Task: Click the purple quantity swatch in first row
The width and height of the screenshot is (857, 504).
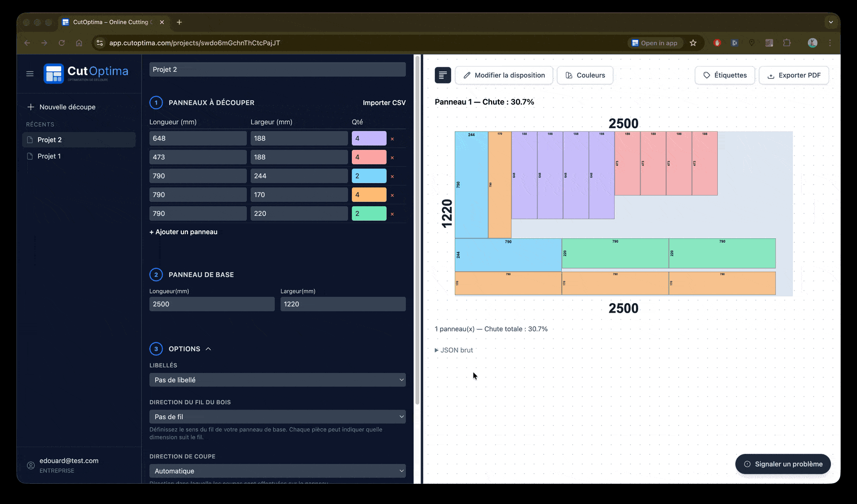Action: (x=369, y=138)
